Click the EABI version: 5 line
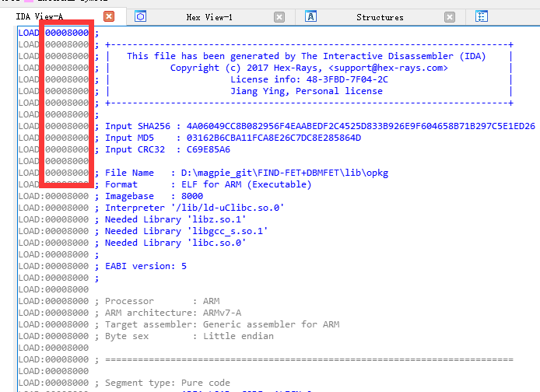The width and height of the screenshot is (540, 392). [x=146, y=266]
